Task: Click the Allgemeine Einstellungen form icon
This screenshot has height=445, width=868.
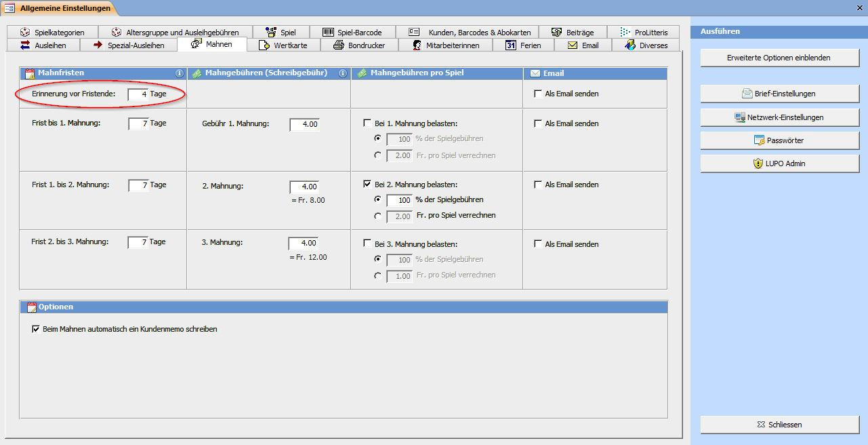Action: pos(10,7)
